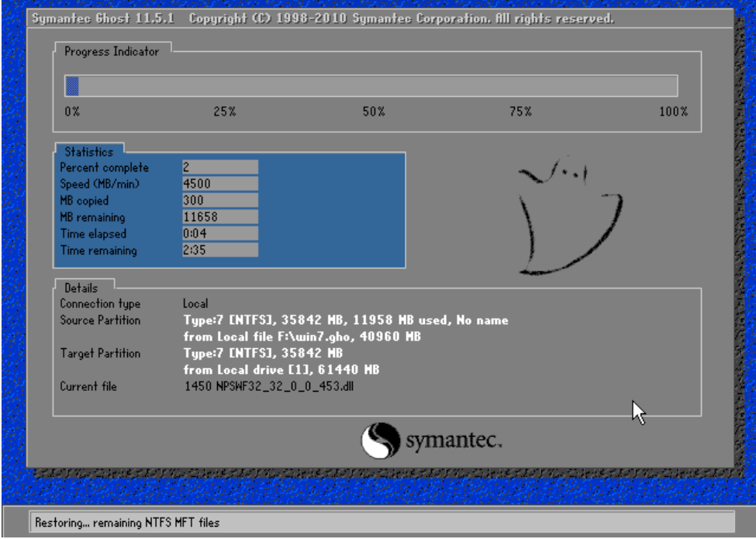Click the 50% progress marker label

click(x=374, y=112)
